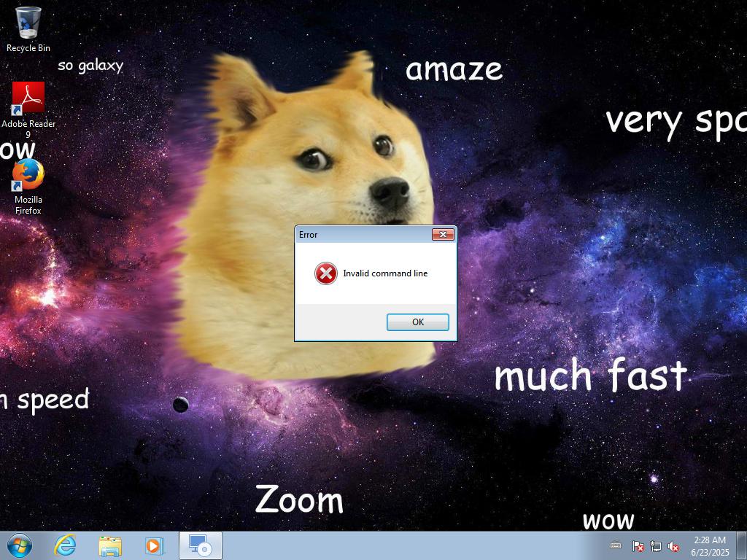This screenshot has height=560, width=747.
Task: Select the Recycle Bin desktop icon
Action: pyautogui.click(x=28, y=28)
